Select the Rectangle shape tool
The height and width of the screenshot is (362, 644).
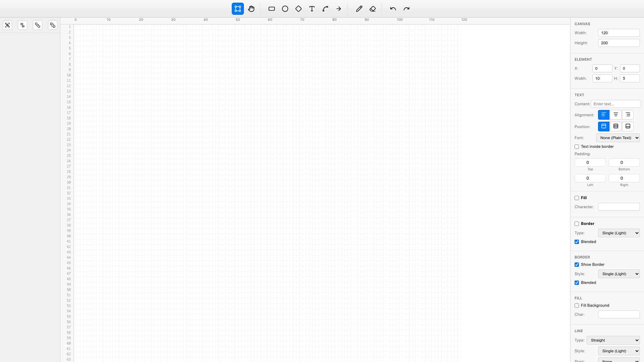point(272,9)
